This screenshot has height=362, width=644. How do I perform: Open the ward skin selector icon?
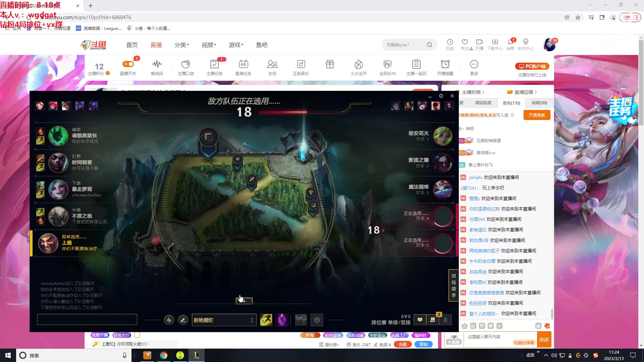pos(301,320)
